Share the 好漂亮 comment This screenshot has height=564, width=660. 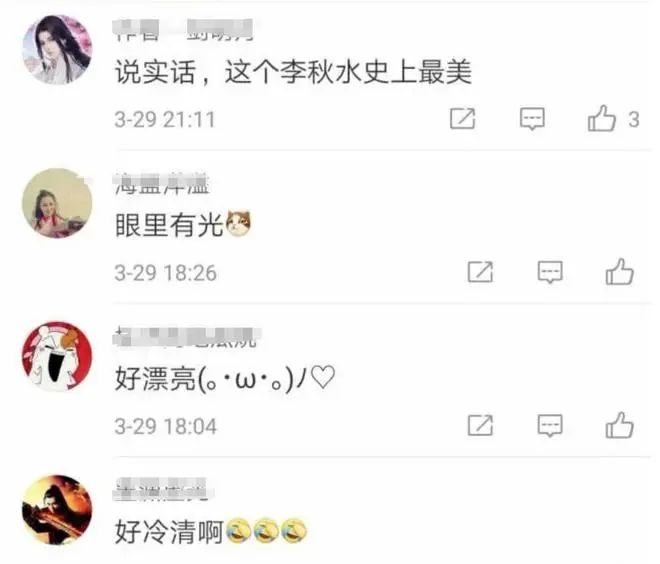480,425
